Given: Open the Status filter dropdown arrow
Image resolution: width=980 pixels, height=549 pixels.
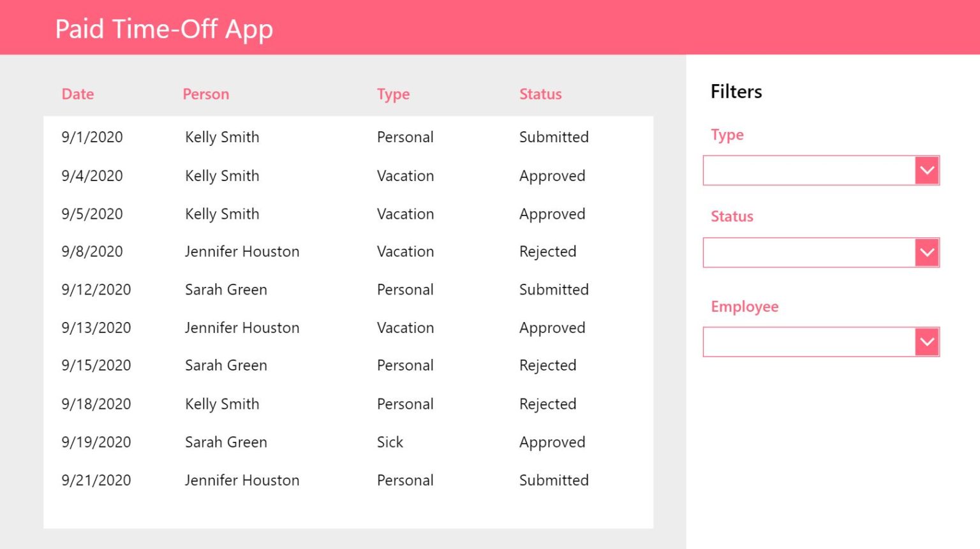Looking at the screenshot, I should 926,252.
